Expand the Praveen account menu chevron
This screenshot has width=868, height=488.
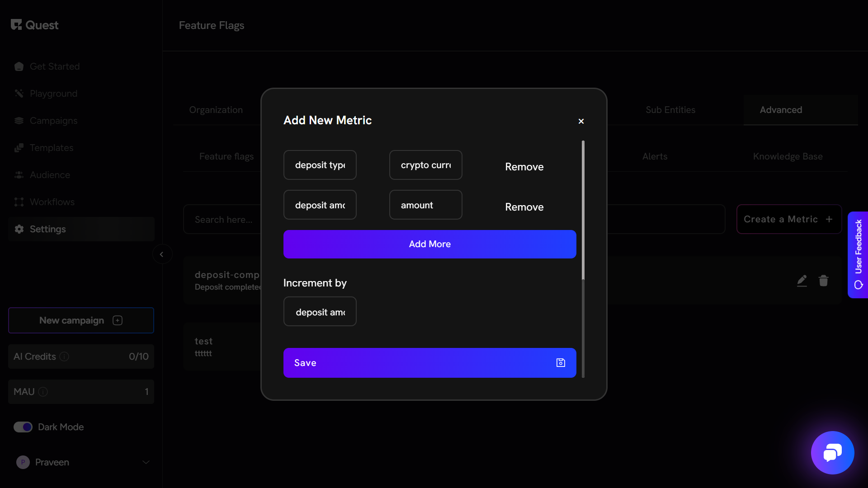click(146, 462)
